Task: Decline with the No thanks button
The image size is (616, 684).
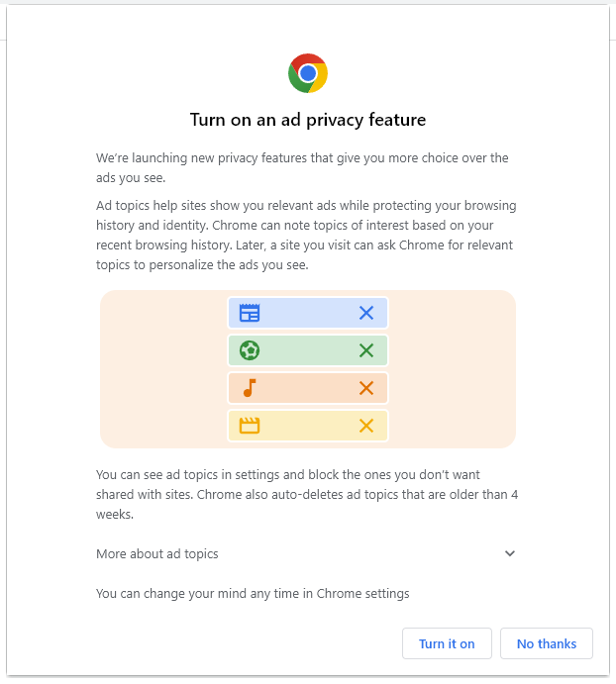Action: pos(546,643)
